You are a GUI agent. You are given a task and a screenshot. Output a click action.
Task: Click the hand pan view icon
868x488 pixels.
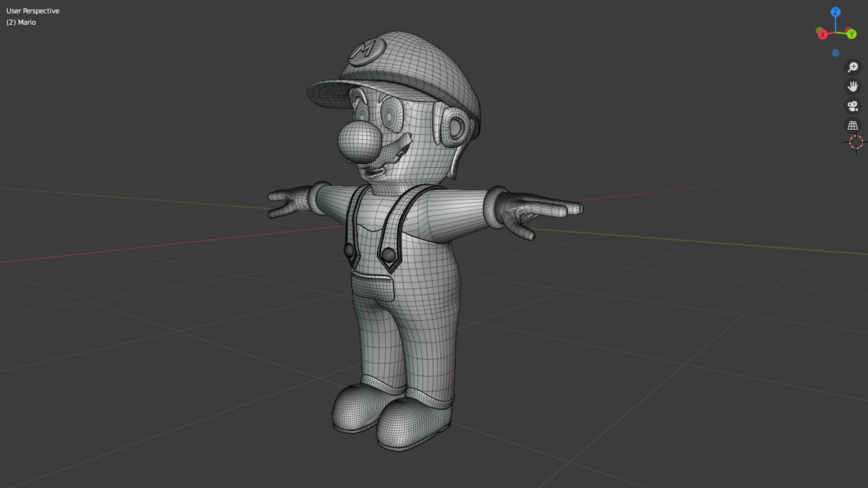[x=853, y=86]
